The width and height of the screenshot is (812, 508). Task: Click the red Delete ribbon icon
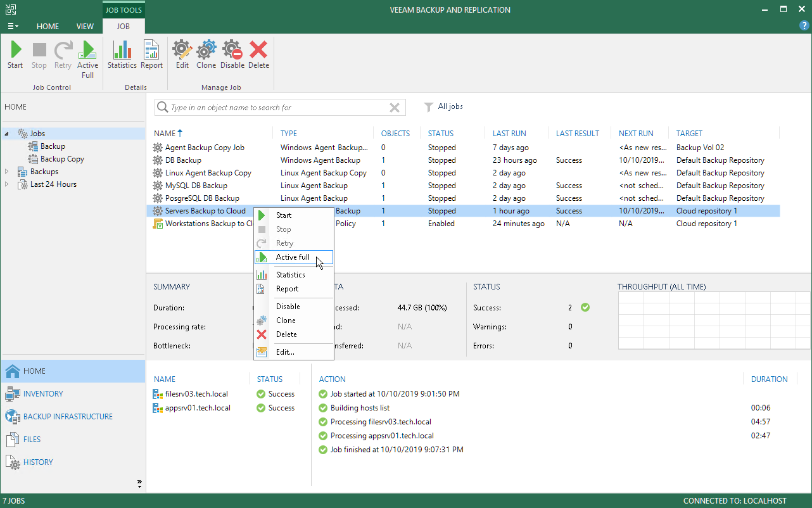click(x=258, y=55)
